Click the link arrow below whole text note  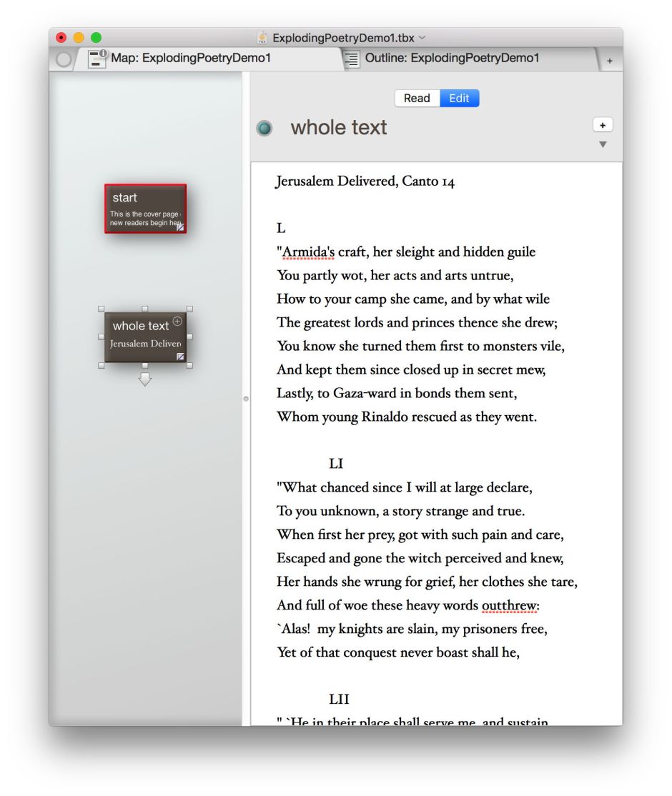click(145, 379)
